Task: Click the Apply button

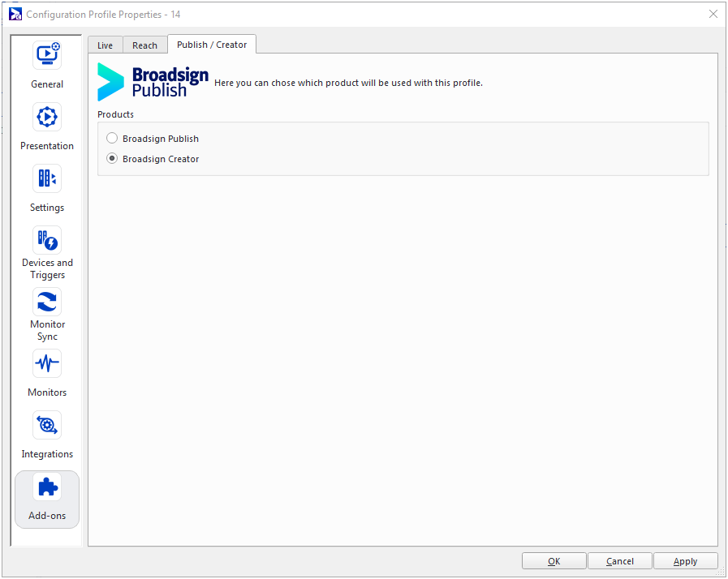Action: point(685,561)
